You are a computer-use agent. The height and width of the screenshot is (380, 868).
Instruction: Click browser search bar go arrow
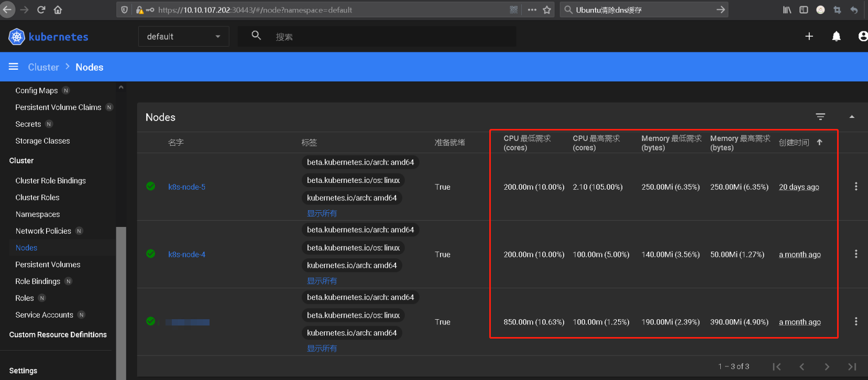pyautogui.click(x=721, y=9)
